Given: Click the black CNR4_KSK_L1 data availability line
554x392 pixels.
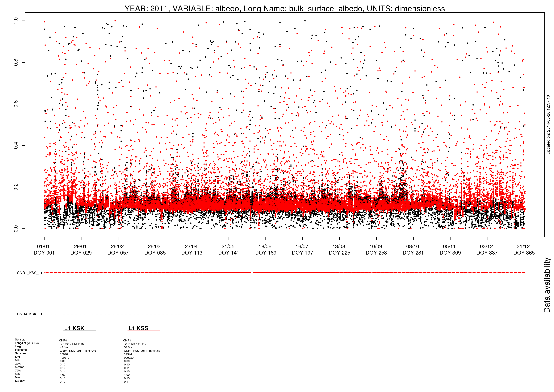Looking at the screenshot, I should coord(285,314).
